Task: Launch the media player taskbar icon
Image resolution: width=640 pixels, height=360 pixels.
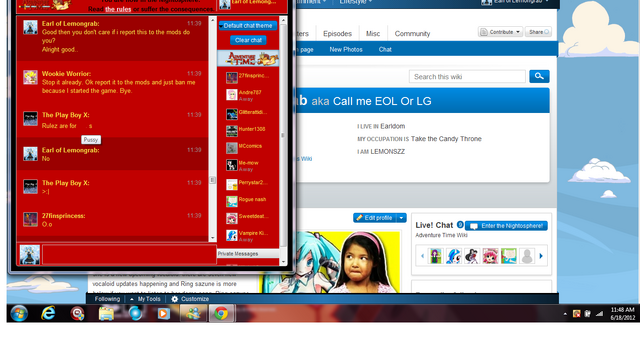Action: (x=164, y=313)
